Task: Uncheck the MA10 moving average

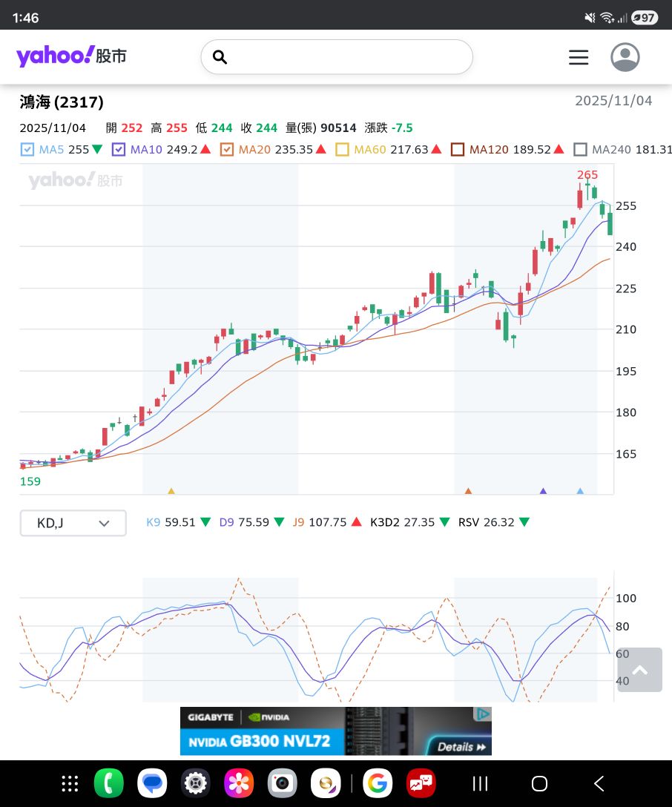Action: pyautogui.click(x=119, y=150)
